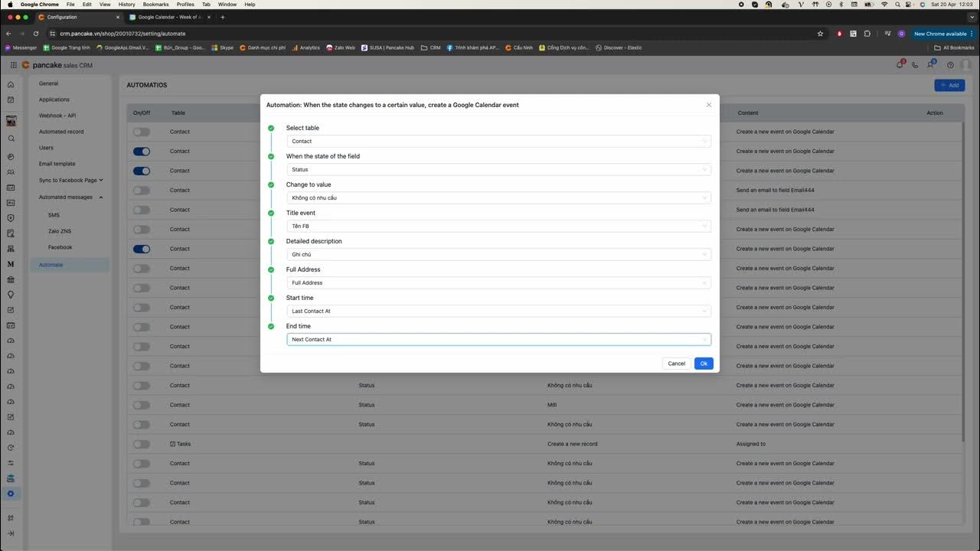Viewport: 980px width, 551px height.
Task: Open Webhook - API settings
Action: pyautogui.click(x=57, y=116)
